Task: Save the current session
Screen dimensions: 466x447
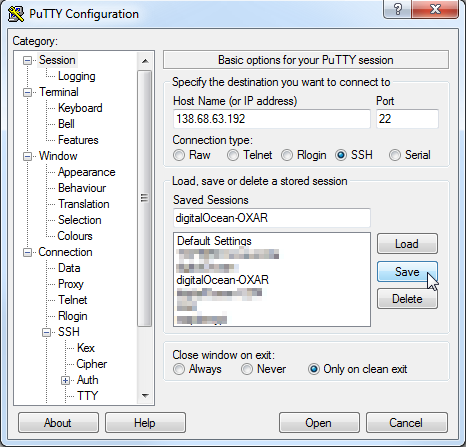Action: click(x=407, y=272)
